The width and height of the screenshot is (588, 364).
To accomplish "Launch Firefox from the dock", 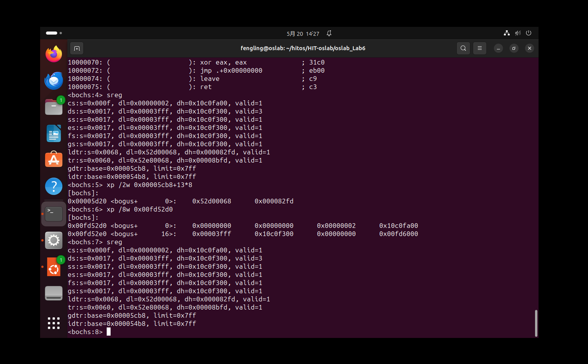I will click(54, 54).
